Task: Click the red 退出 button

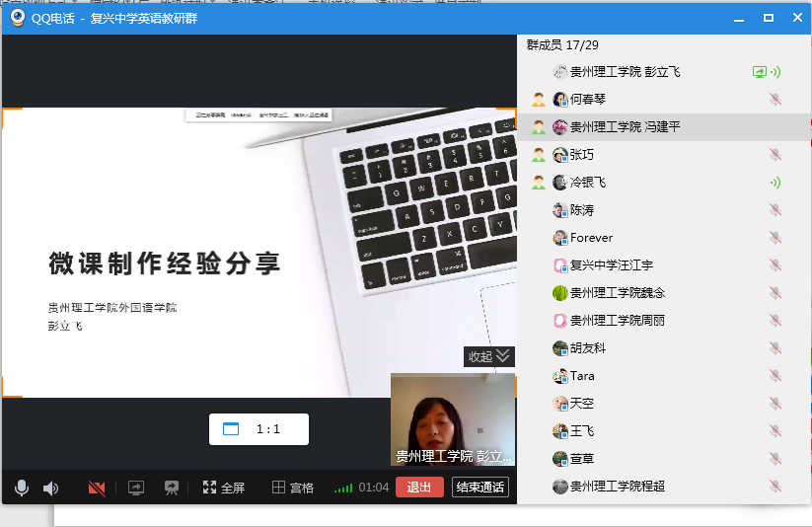Action: [x=419, y=488]
